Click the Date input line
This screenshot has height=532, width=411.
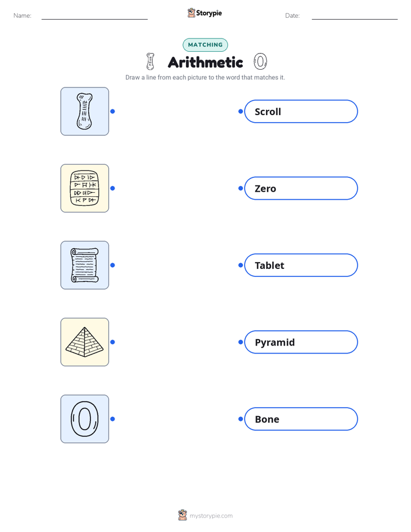(x=355, y=16)
